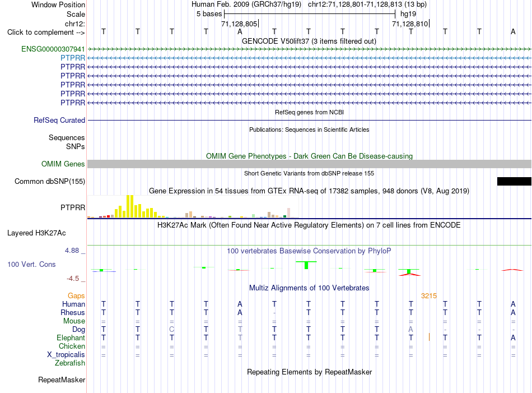Click the 'chr12:71,128,801-71,128,813 (13 bp)' position text
The image size is (532, 393).
(x=367, y=4)
